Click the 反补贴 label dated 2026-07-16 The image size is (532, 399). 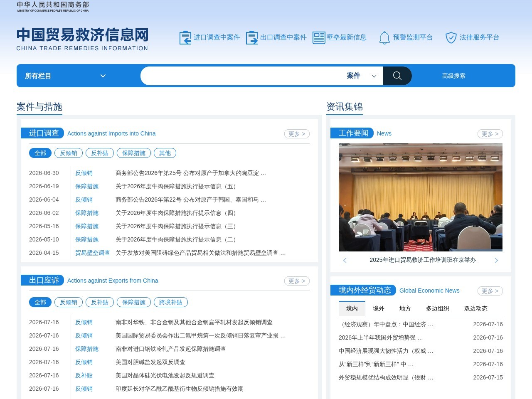[84, 375]
